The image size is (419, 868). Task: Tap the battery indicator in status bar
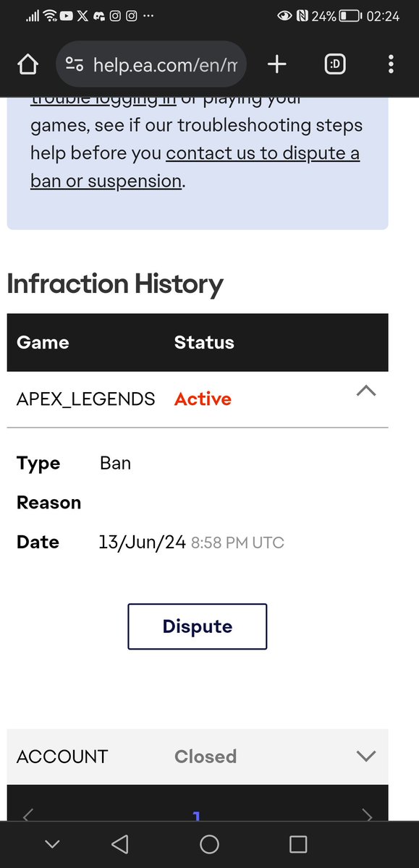tap(350, 16)
